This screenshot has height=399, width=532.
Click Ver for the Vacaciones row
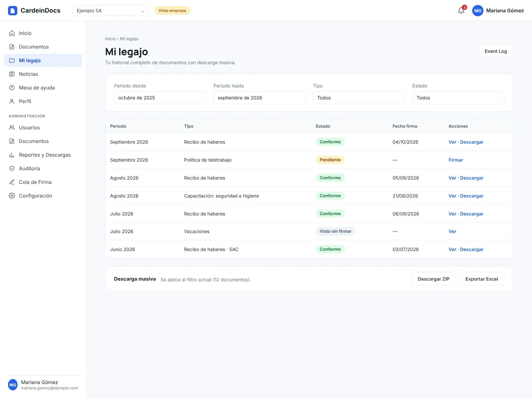(453, 231)
